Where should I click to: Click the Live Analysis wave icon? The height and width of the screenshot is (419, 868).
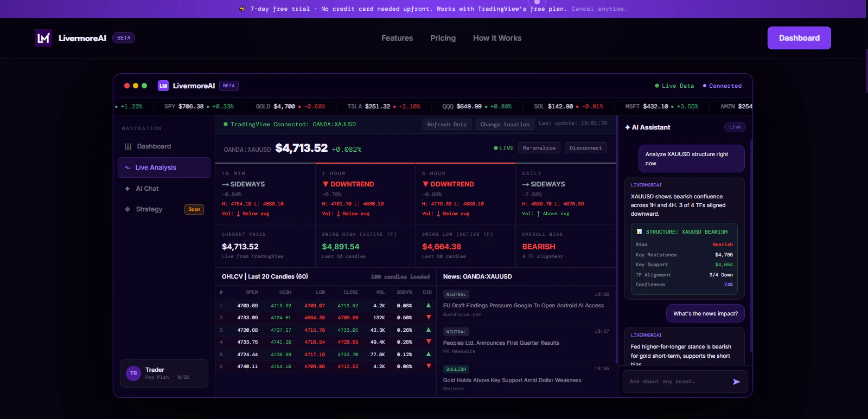pyautogui.click(x=127, y=167)
